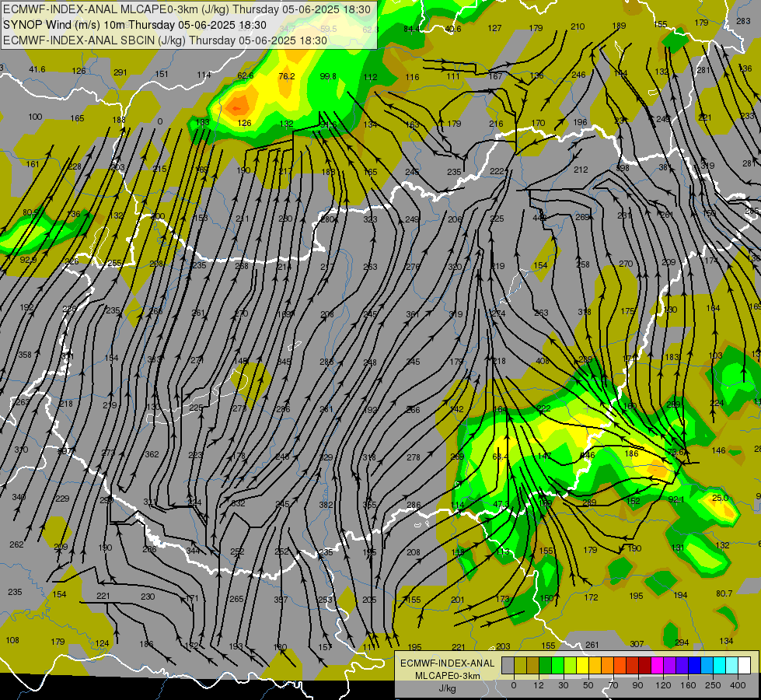The height and width of the screenshot is (700, 761).
Task: Click the lime-green legend swatch
Action: click(571, 666)
